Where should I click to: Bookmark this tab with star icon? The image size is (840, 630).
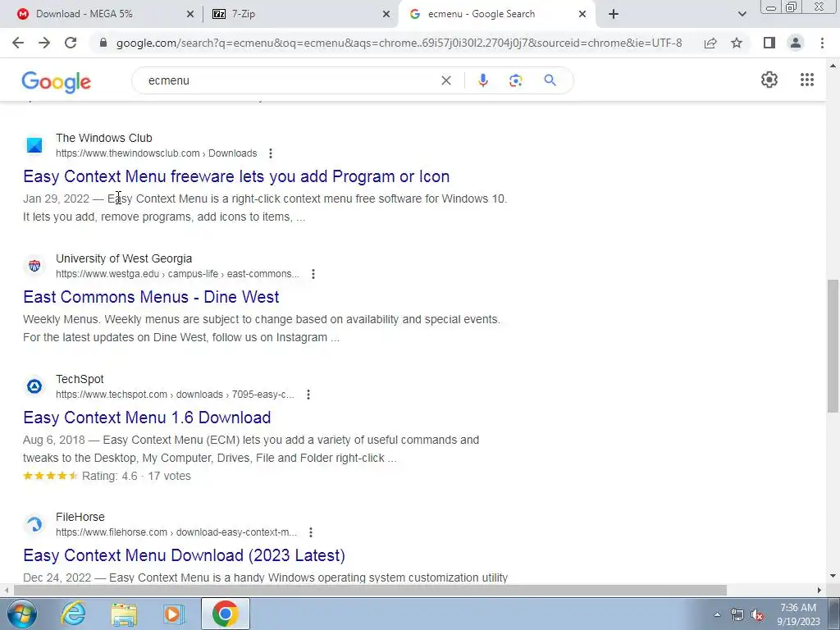click(737, 43)
